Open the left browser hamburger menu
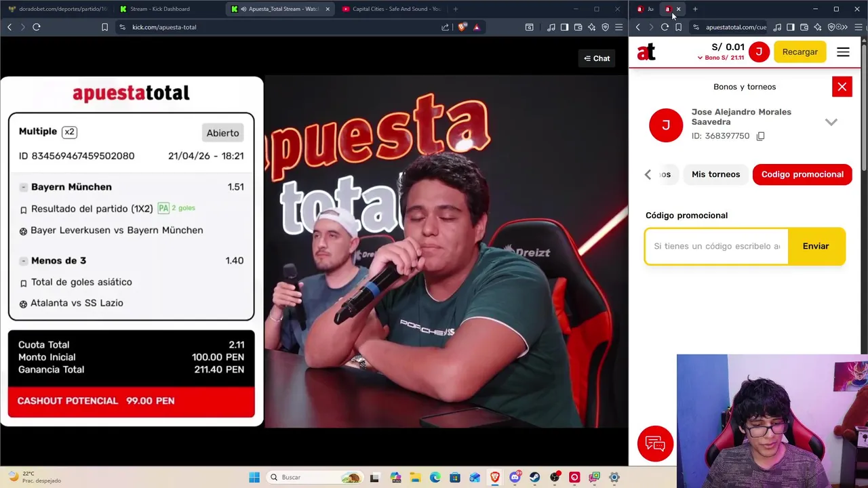 click(618, 27)
